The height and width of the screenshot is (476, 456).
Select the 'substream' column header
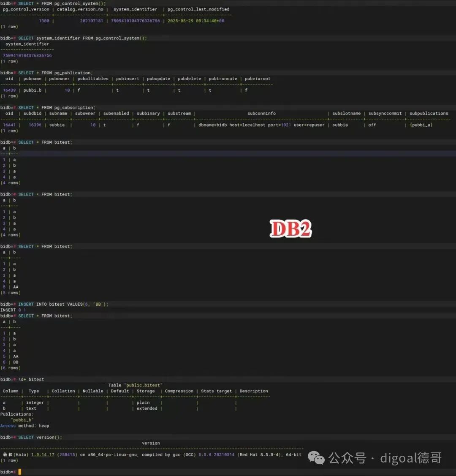point(179,113)
